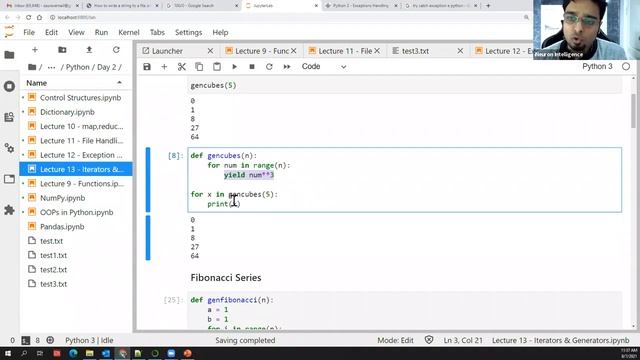Click the Day 2 breadcrumb folder link

[x=107, y=67]
